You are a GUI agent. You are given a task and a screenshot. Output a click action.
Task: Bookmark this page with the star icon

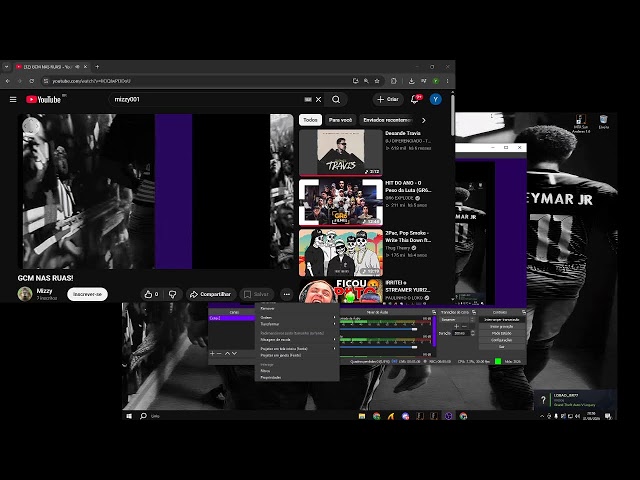[x=377, y=81]
